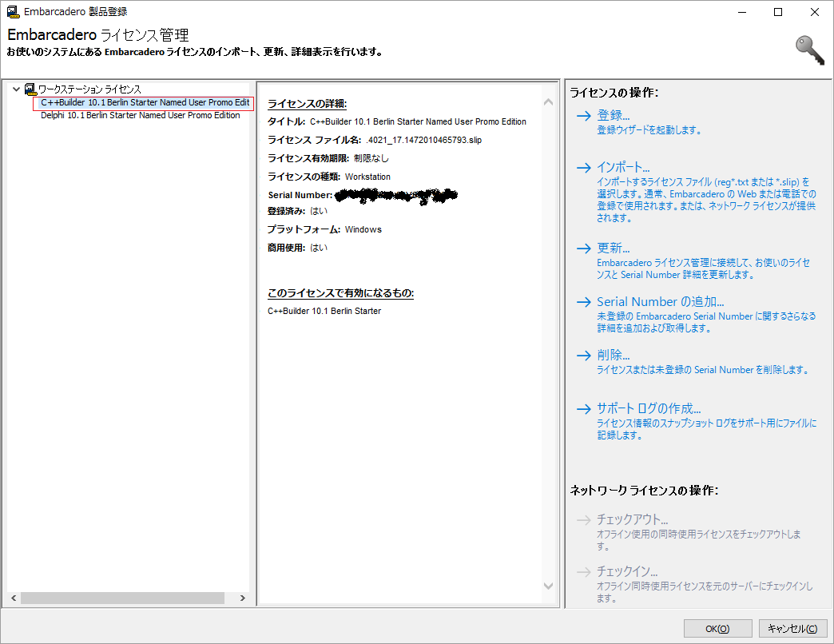Click the プラットフォーム value Windows
This screenshot has height=644, width=834.
pyautogui.click(x=363, y=230)
